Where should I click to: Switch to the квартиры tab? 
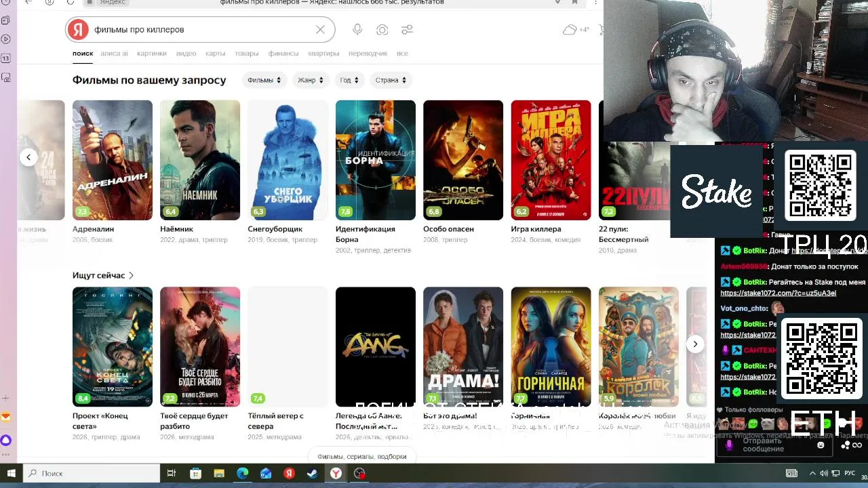pos(323,54)
